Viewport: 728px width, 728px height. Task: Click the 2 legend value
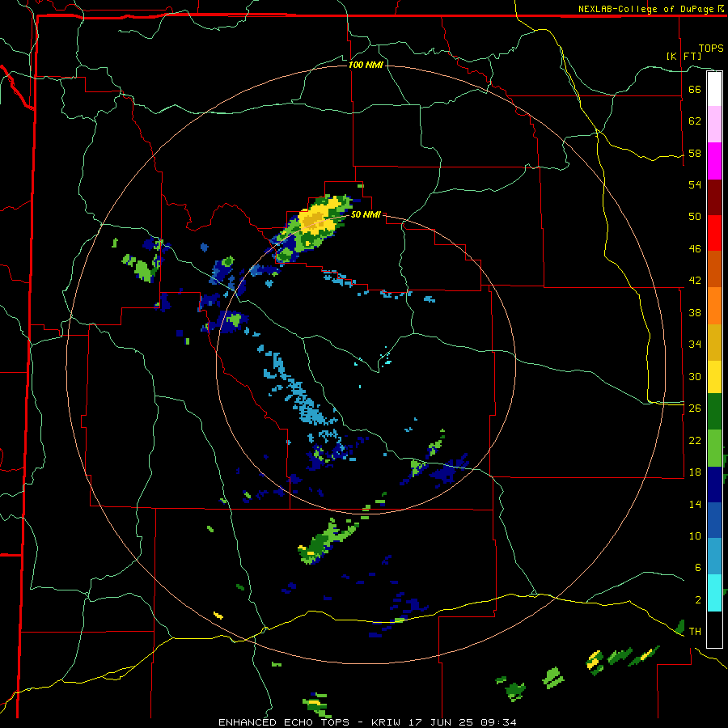point(697,600)
